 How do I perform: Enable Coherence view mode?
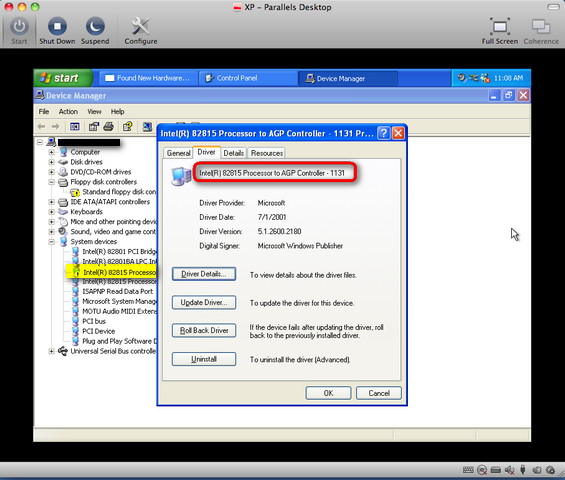tap(541, 31)
